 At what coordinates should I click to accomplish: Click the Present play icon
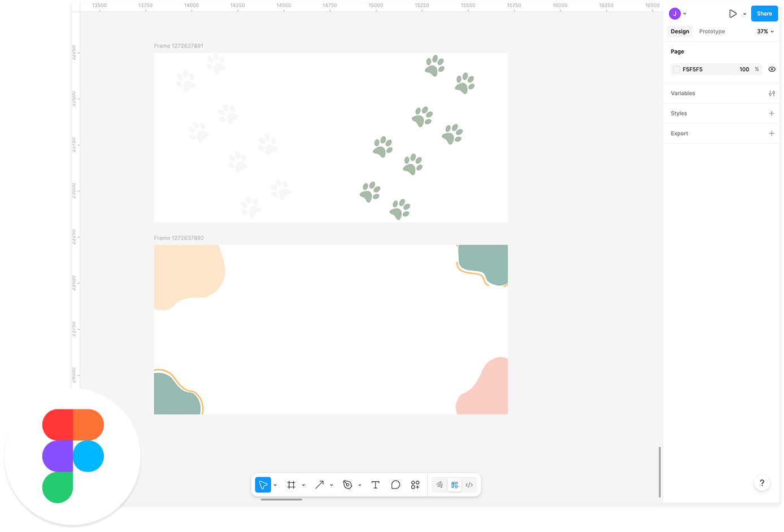(733, 14)
